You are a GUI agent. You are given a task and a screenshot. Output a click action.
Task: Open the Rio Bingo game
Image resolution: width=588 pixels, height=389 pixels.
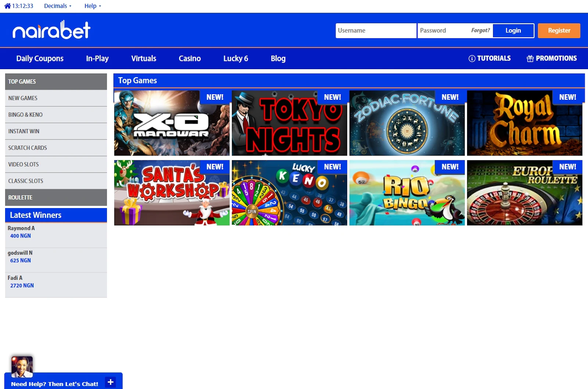(x=406, y=193)
